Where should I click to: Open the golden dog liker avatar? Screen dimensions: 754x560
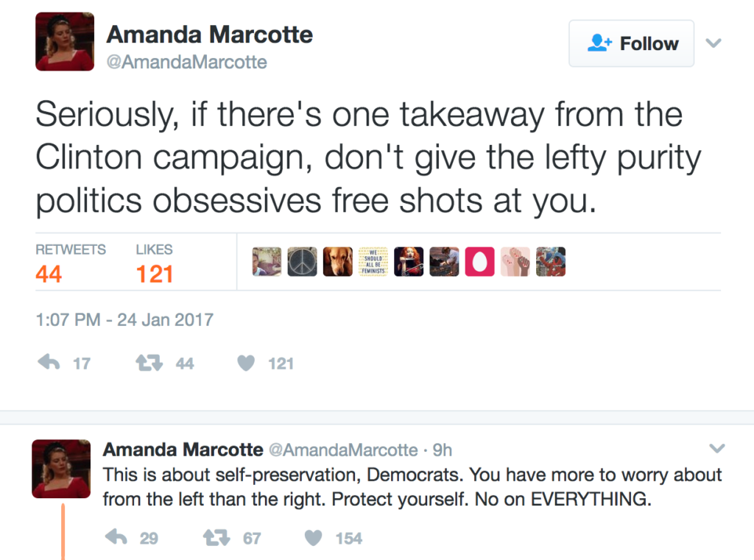(x=337, y=262)
